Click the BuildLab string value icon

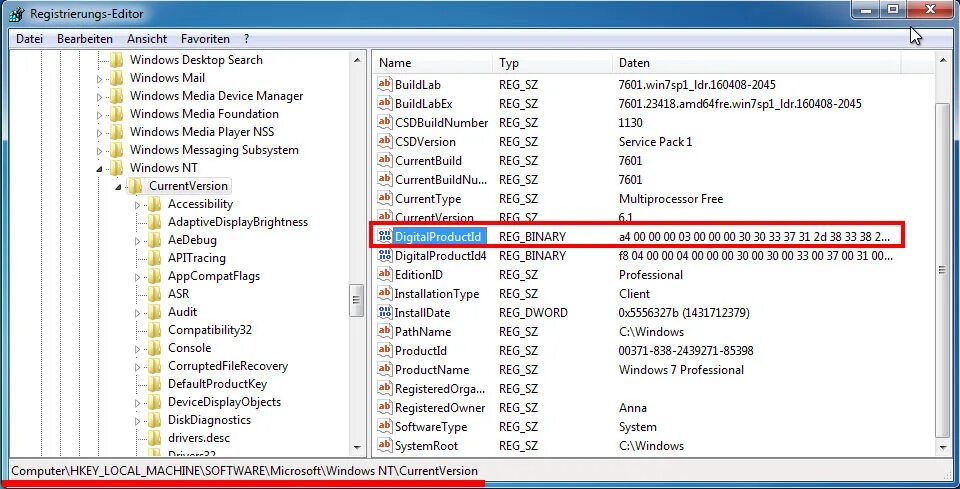[x=384, y=84]
